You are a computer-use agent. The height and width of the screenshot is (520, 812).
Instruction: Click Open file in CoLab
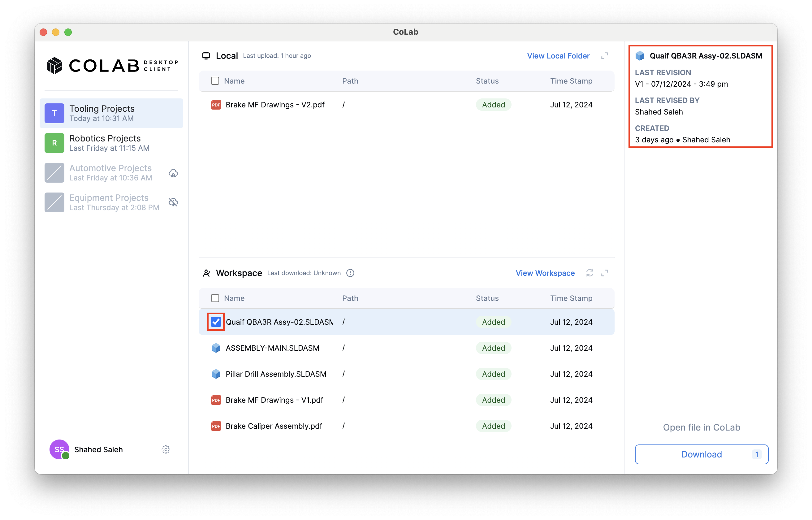tap(701, 427)
